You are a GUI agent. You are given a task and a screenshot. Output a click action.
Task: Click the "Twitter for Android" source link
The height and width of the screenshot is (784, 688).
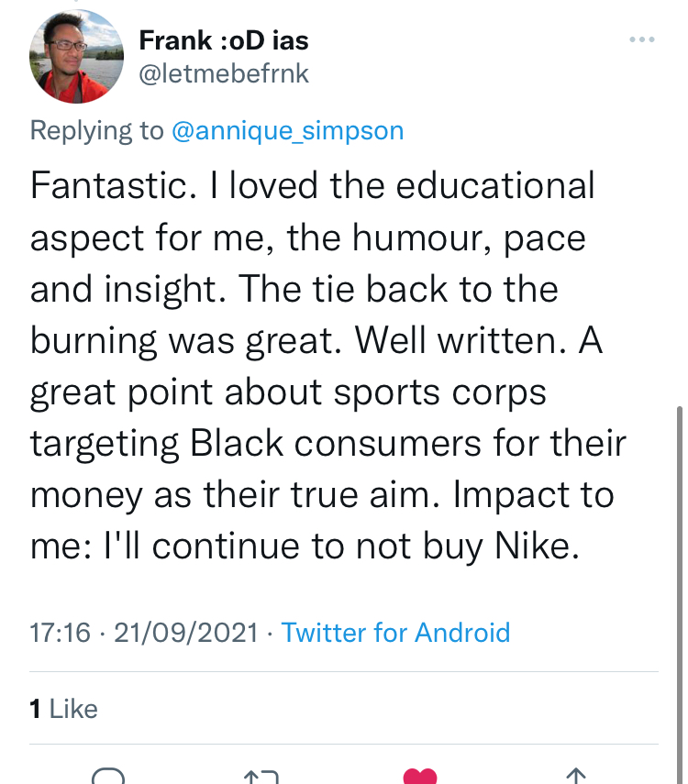pyautogui.click(x=395, y=633)
